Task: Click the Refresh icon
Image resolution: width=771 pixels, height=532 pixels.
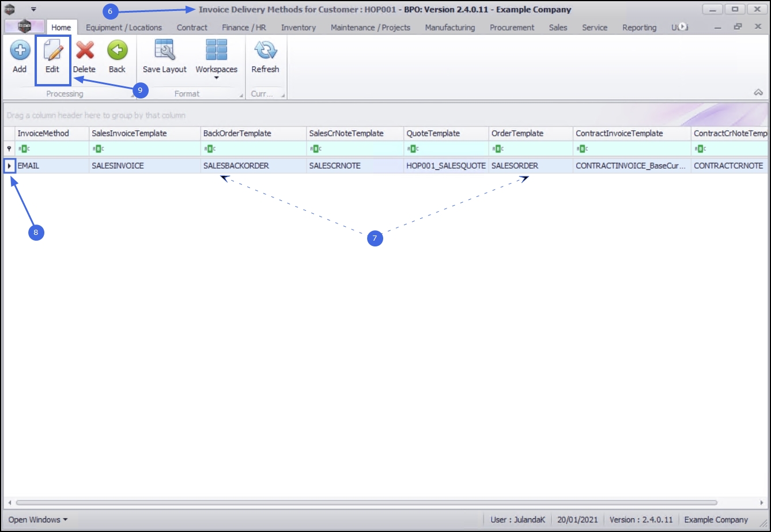Action: point(265,51)
